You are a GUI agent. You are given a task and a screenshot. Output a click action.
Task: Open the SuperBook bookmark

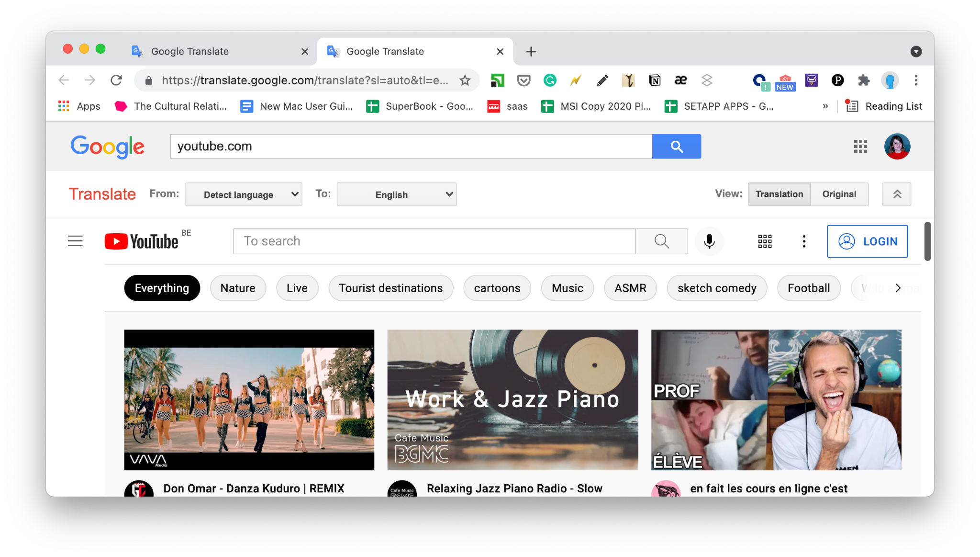[x=420, y=106]
